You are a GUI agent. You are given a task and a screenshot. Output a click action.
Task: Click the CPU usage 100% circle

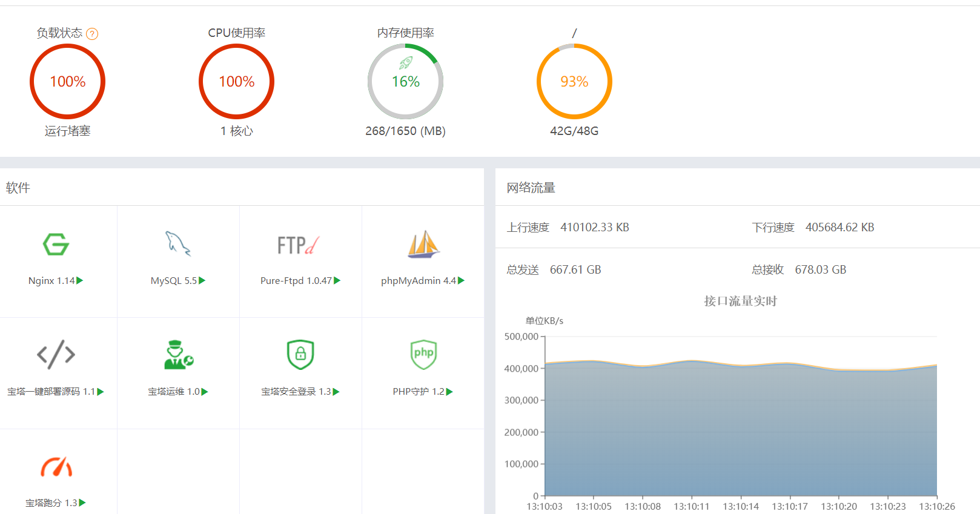236,82
